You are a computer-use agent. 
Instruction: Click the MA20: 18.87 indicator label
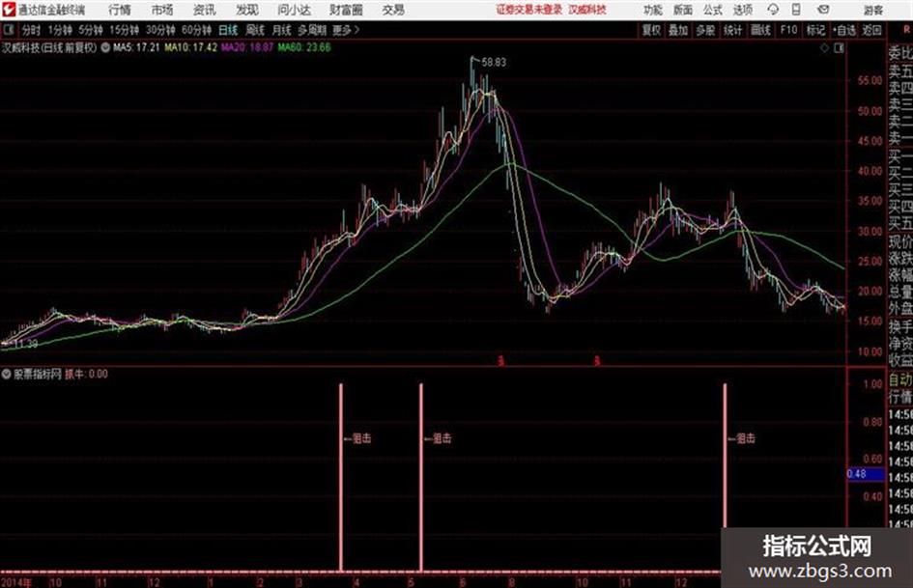[247, 47]
